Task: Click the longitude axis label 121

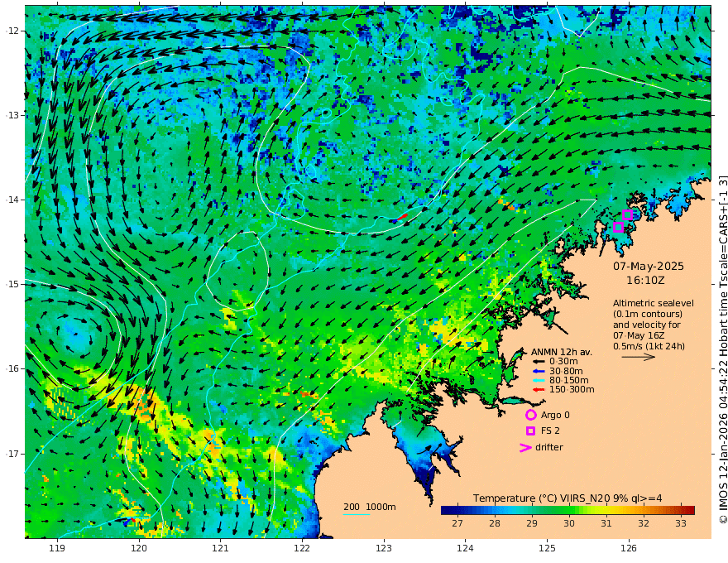Action: click(221, 549)
